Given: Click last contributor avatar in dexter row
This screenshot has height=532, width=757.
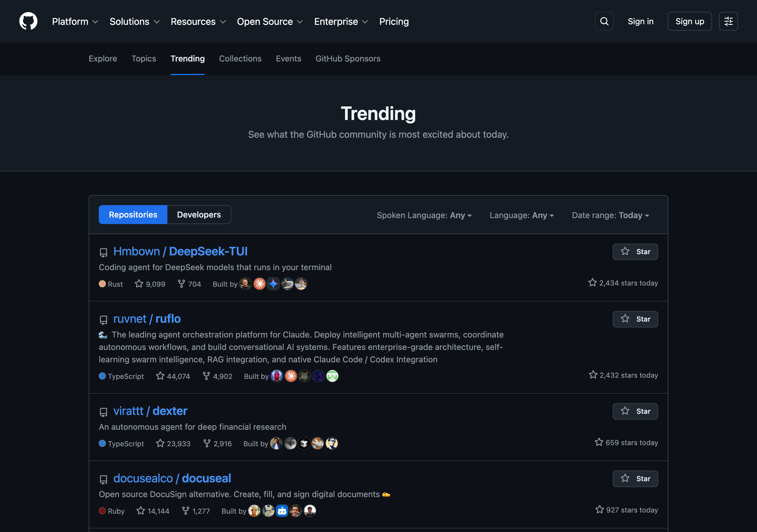Looking at the screenshot, I should coord(332,443).
